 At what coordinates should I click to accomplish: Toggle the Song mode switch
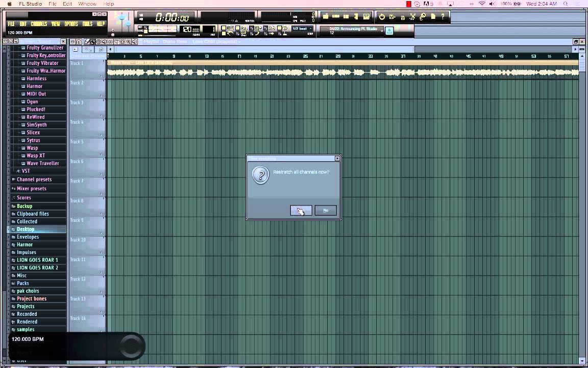pyautogui.click(x=146, y=32)
